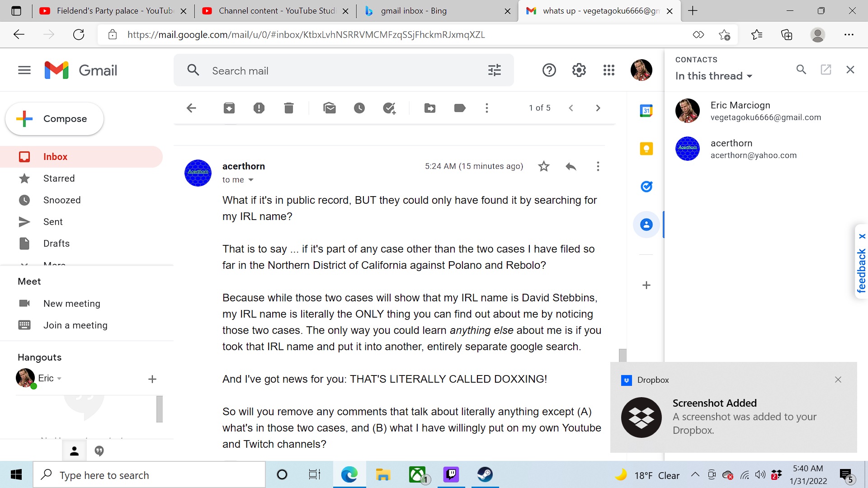
Task: Click the search options filter icon
Action: coord(495,70)
